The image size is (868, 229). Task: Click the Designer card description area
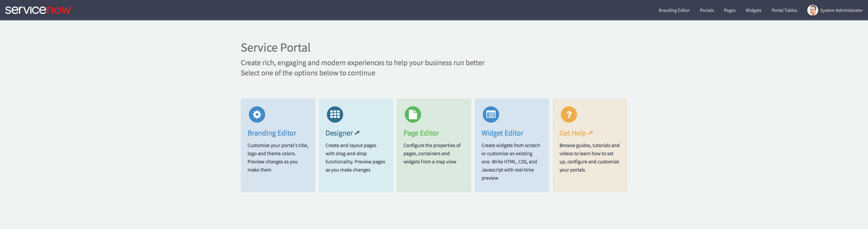355,157
